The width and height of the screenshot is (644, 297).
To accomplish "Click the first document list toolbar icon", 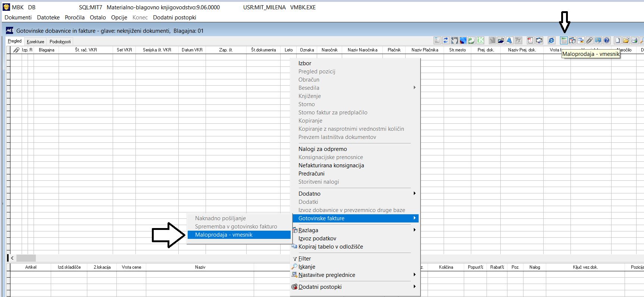I will [437, 40].
